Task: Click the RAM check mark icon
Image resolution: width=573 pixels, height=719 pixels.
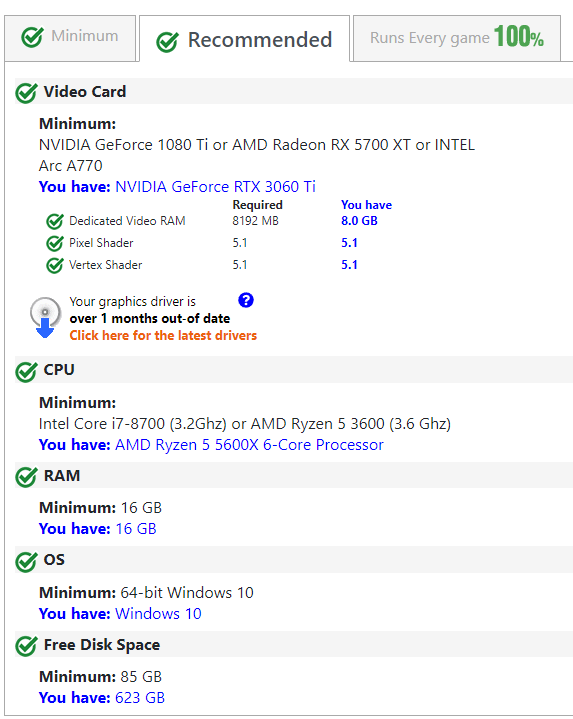Action: click(x=26, y=477)
